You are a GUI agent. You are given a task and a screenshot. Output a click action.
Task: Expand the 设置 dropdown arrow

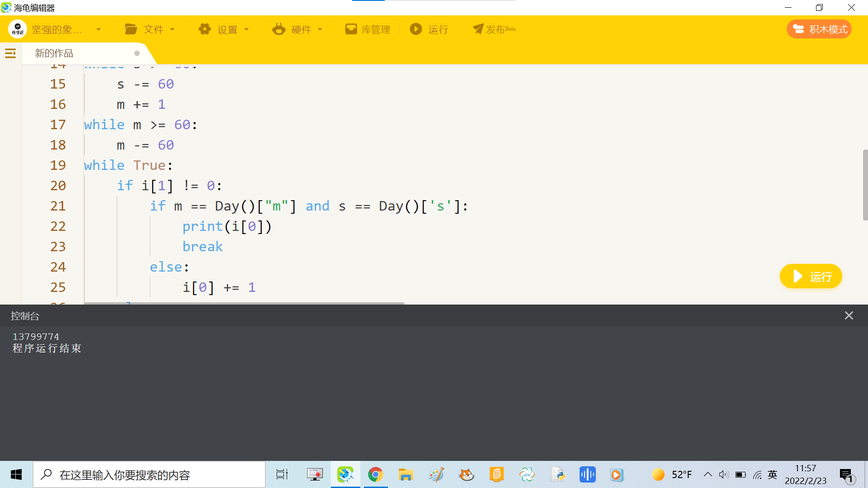(246, 30)
